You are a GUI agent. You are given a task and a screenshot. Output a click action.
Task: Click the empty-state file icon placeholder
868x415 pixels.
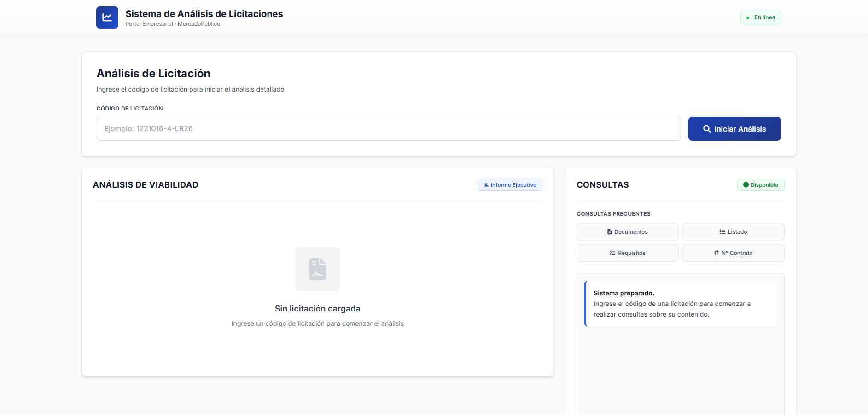click(317, 269)
